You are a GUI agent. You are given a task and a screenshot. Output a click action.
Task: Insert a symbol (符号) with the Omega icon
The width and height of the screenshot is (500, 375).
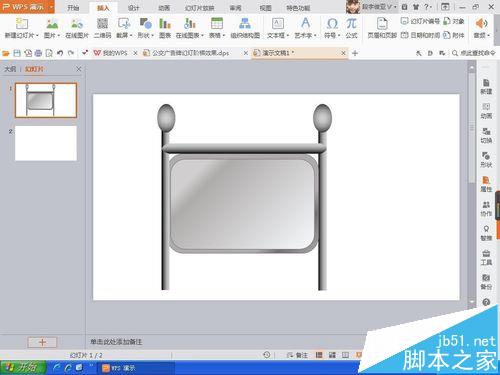click(x=332, y=24)
